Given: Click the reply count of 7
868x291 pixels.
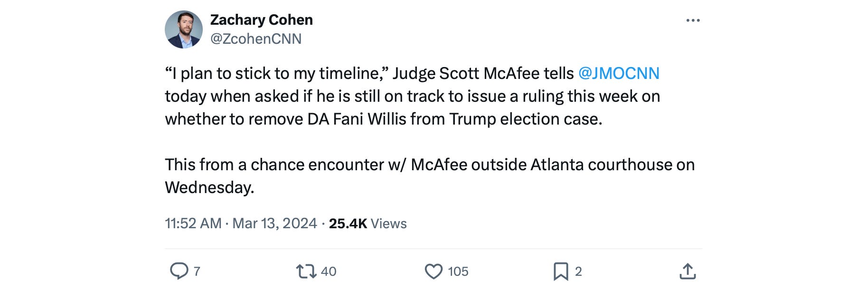Looking at the screenshot, I should click(197, 272).
